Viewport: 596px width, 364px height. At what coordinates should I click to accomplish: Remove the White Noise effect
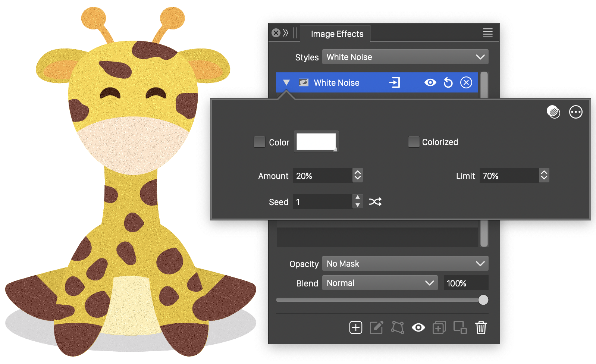tap(466, 82)
